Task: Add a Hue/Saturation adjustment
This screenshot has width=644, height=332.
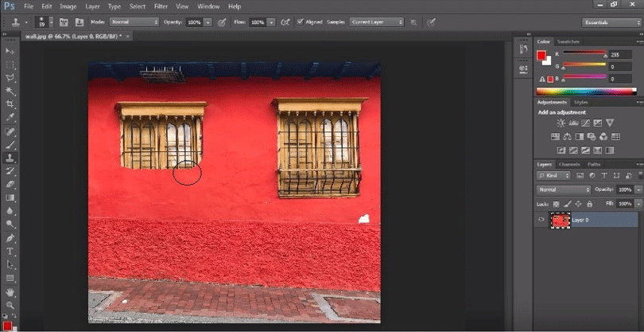Action: tap(555, 136)
